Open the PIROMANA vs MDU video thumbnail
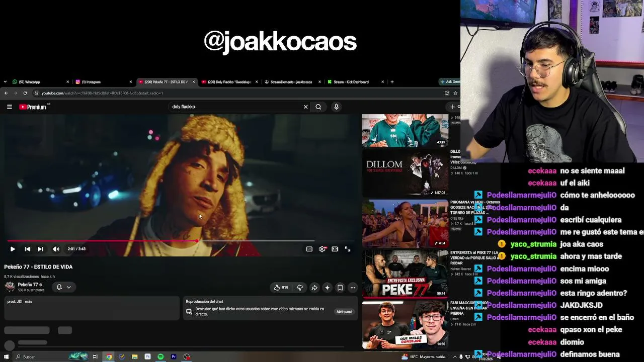The image size is (644, 362). click(x=405, y=223)
